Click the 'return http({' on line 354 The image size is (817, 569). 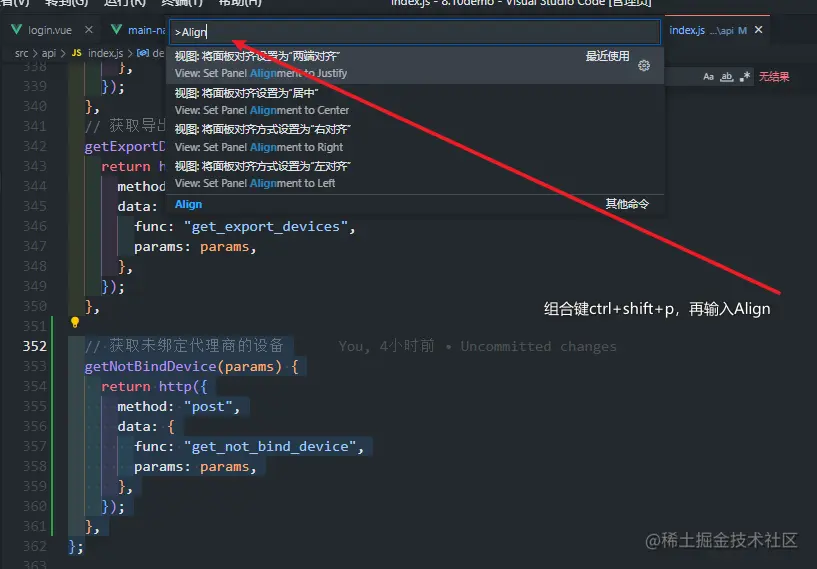154,387
